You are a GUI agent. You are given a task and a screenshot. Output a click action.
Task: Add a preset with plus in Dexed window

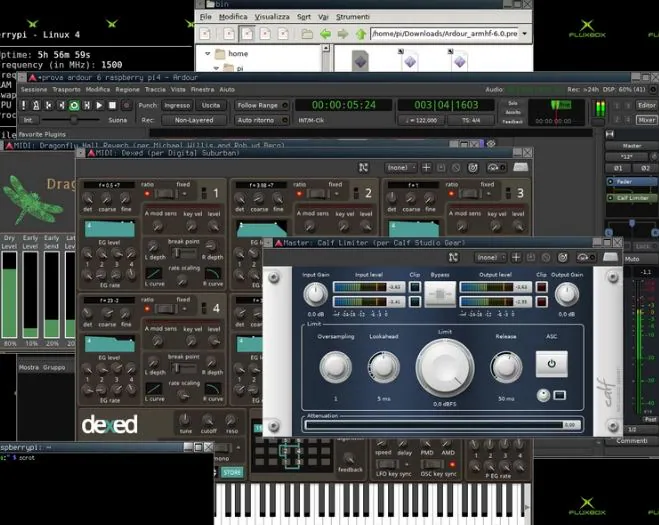(x=426, y=168)
